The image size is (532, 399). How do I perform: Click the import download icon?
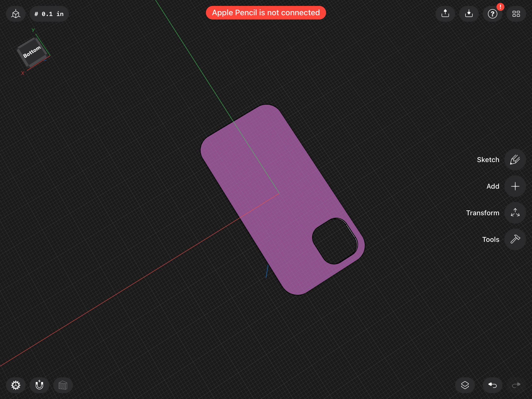(469, 14)
